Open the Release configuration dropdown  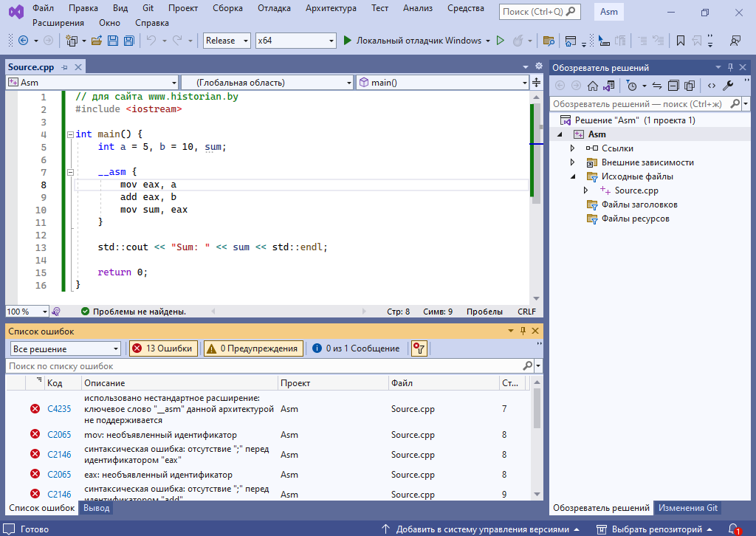[x=227, y=41]
